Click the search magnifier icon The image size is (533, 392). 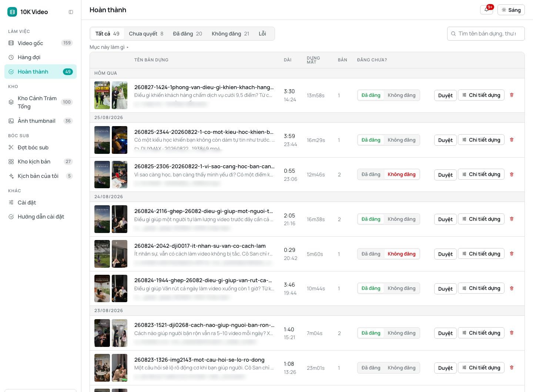coord(453,34)
